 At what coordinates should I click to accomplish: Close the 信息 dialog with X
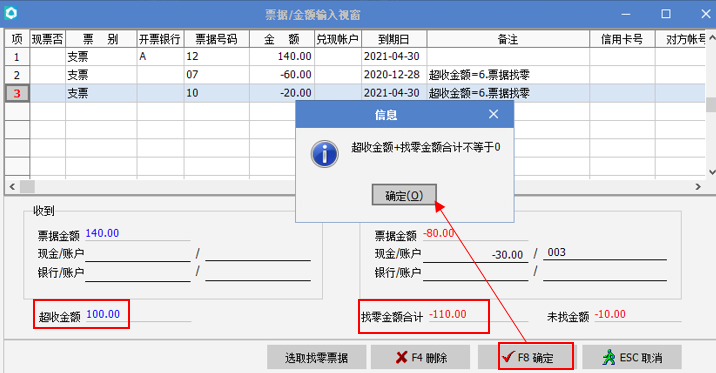493,114
